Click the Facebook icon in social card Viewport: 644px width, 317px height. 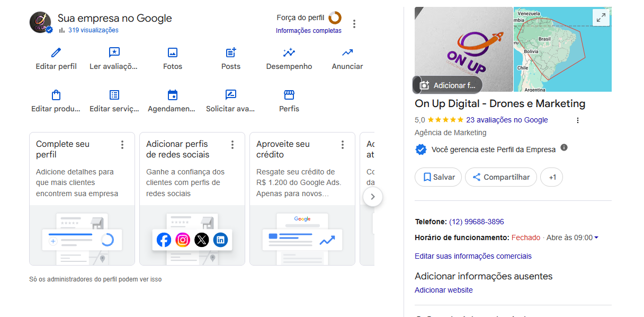click(164, 240)
